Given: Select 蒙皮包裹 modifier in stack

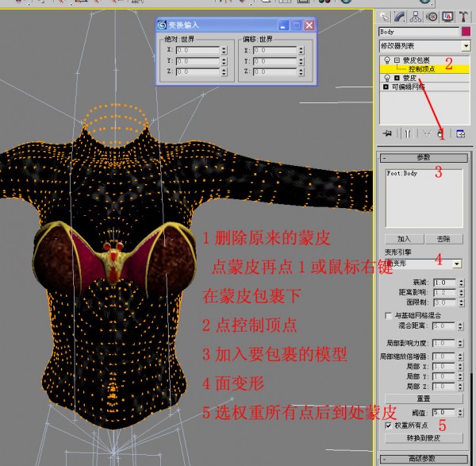Looking at the screenshot, I should point(416,60).
